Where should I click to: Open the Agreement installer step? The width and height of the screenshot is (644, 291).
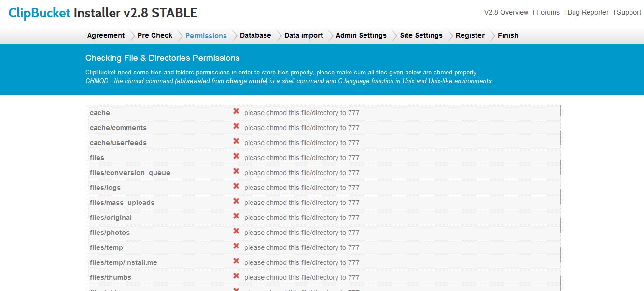coord(106,35)
